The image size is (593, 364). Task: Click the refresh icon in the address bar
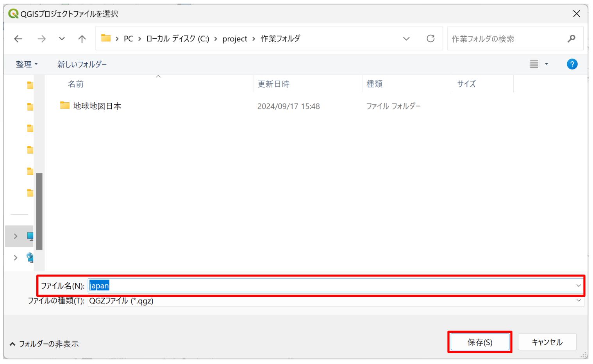(430, 38)
